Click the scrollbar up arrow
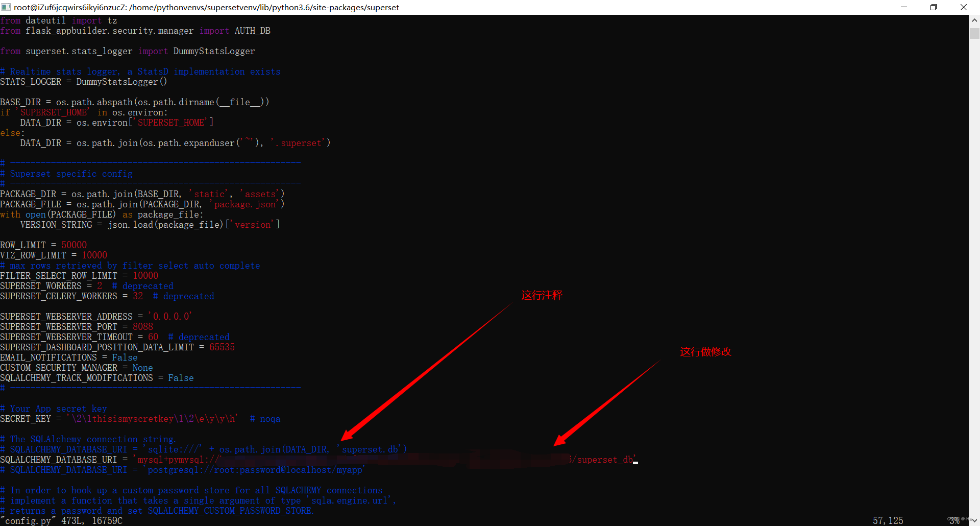The height and width of the screenshot is (526, 980). (x=974, y=20)
